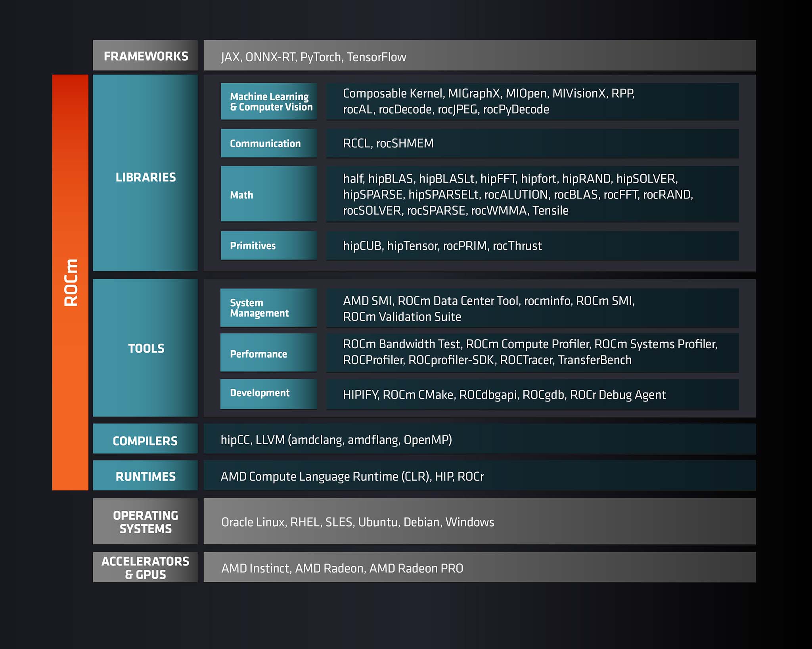Select "OpenMP" inside the LLVM parentheses
812x649 pixels.
(x=426, y=440)
